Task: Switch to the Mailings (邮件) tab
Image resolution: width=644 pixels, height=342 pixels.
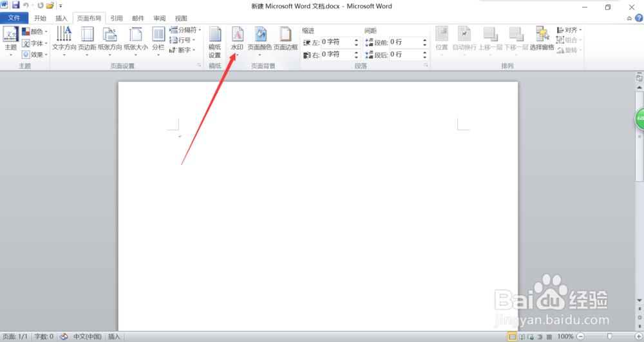Action: (x=138, y=18)
